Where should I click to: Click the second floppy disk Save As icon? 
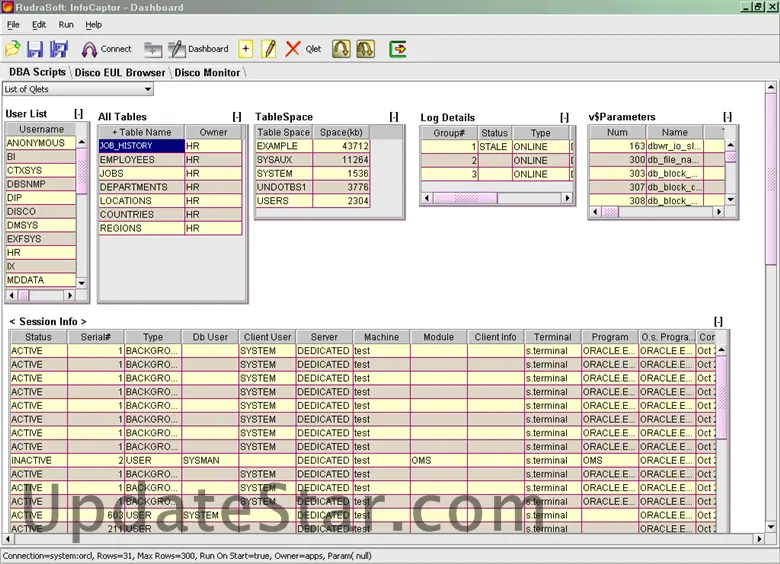coord(59,48)
